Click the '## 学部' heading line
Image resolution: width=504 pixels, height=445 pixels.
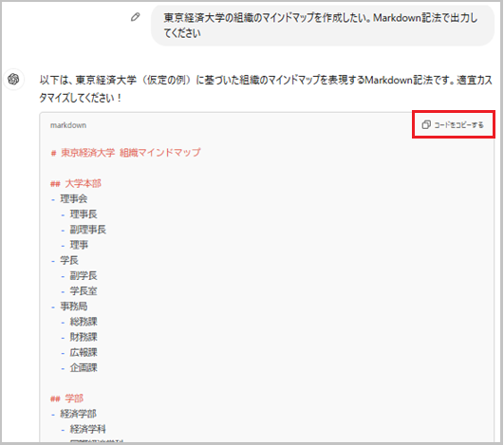[66, 399]
